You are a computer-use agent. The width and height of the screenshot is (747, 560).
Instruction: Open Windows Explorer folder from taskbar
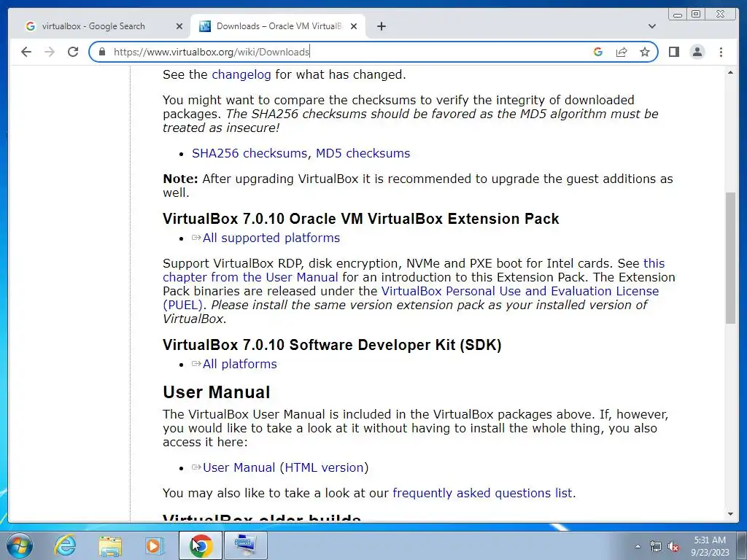click(110, 545)
